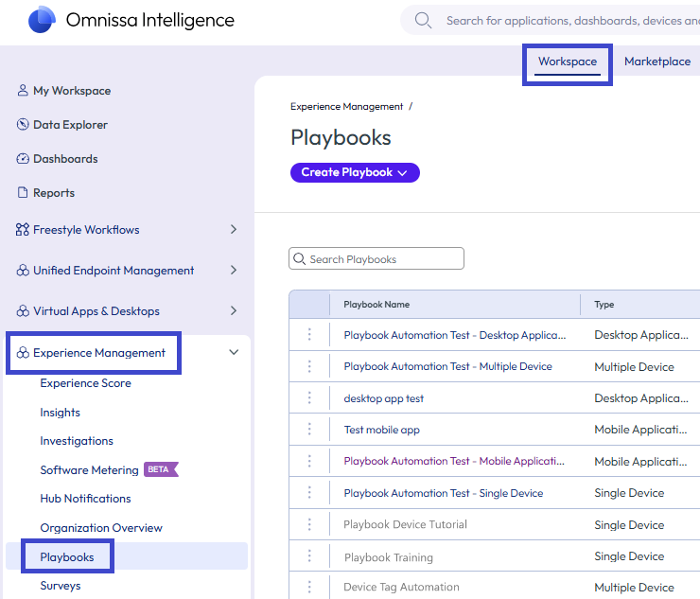
Task: Expand the Freestyle Workflows chevron
Action: (x=234, y=229)
